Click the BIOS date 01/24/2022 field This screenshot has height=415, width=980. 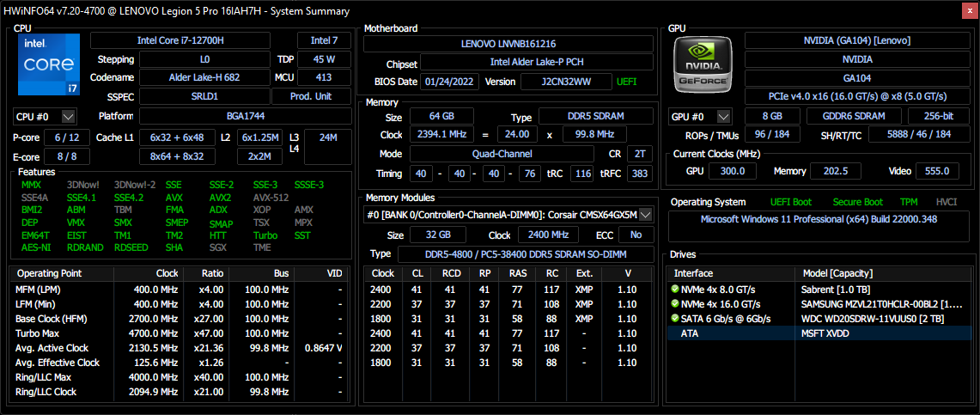click(451, 82)
